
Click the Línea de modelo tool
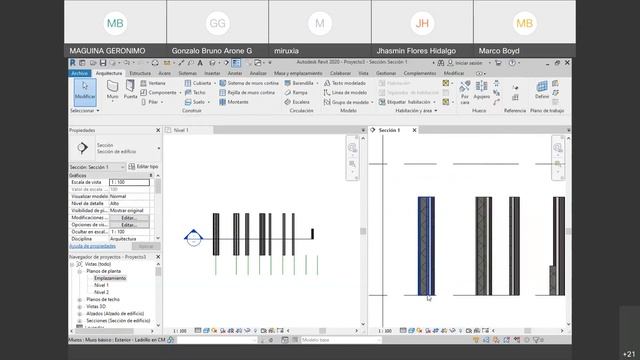tap(345, 93)
